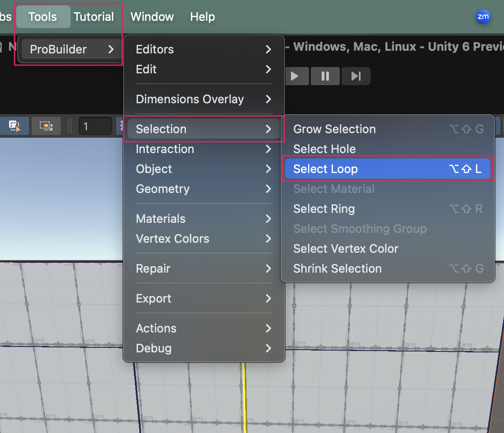Viewport: 504px width, 433px height.
Task: Choose Select Hole
Action: point(387,149)
